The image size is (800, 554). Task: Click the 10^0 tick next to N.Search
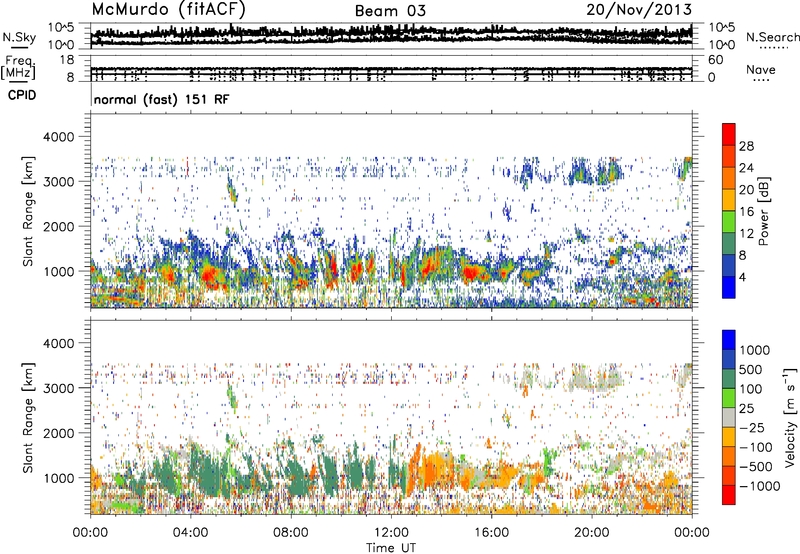tap(722, 45)
